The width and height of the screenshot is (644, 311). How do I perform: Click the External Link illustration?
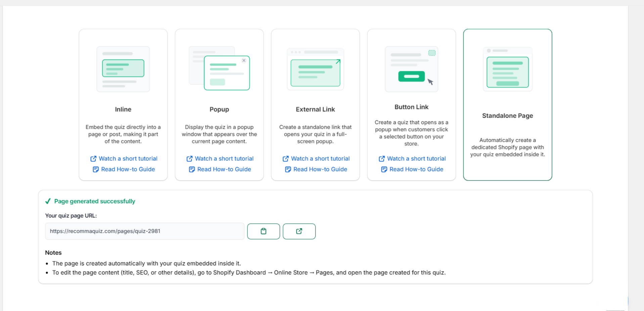[315, 69]
